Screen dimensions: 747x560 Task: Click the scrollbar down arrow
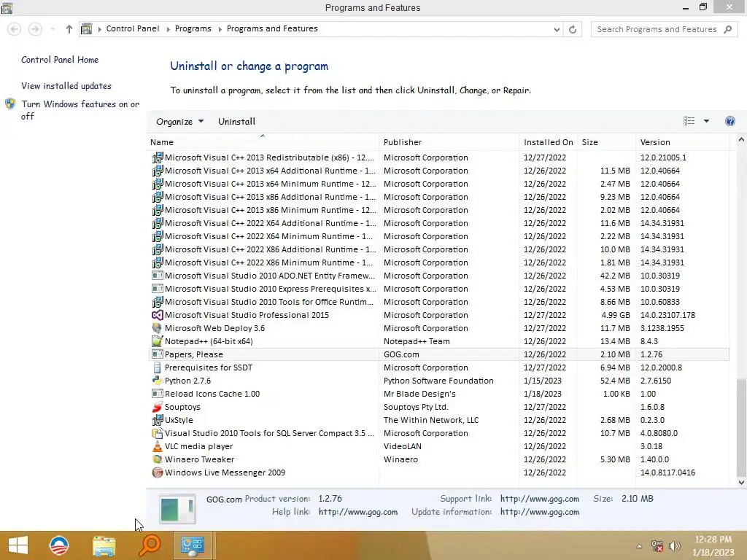pyautogui.click(x=741, y=483)
